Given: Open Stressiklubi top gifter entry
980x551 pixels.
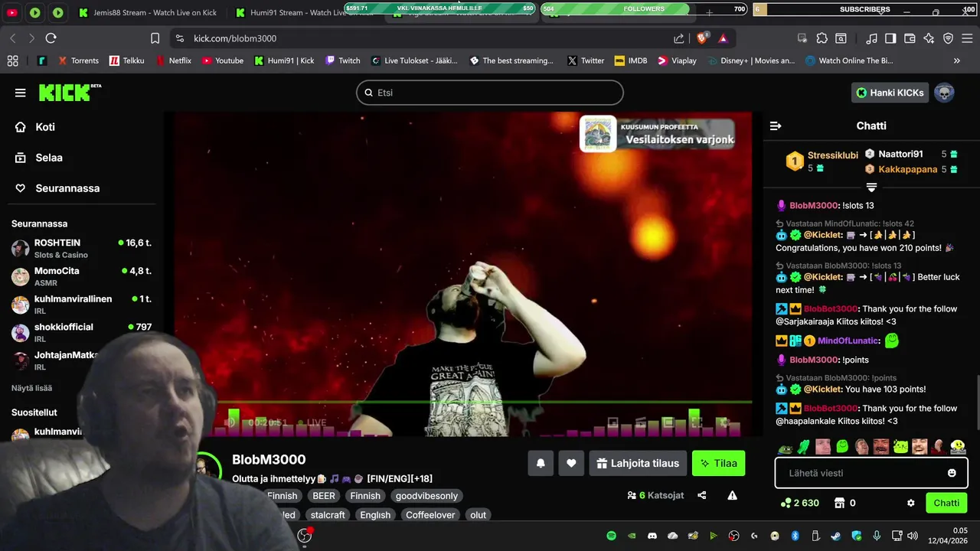Looking at the screenshot, I should pos(822,161).
